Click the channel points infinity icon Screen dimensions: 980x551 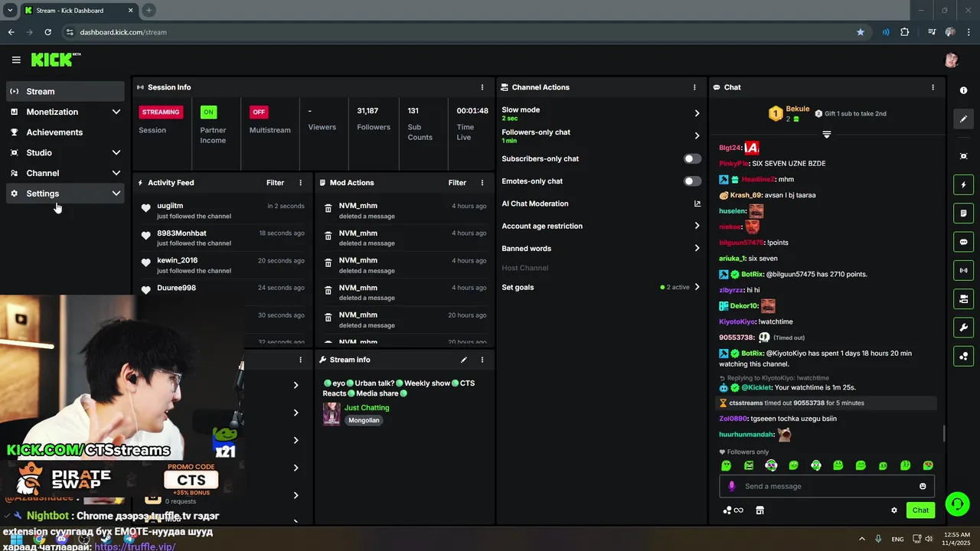(733, 510)
